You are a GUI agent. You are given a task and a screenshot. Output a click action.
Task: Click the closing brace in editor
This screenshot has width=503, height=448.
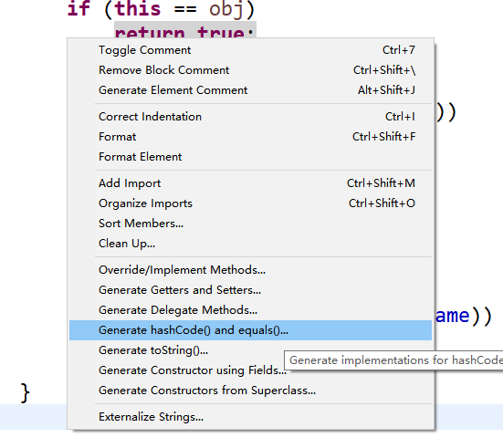point(25,393)
